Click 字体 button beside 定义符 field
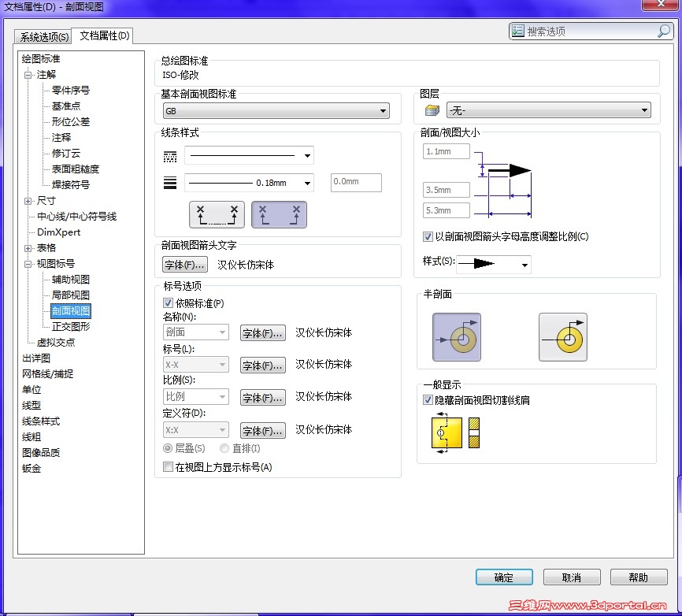This screenshot has height=616, width=682. pos(263,431)
